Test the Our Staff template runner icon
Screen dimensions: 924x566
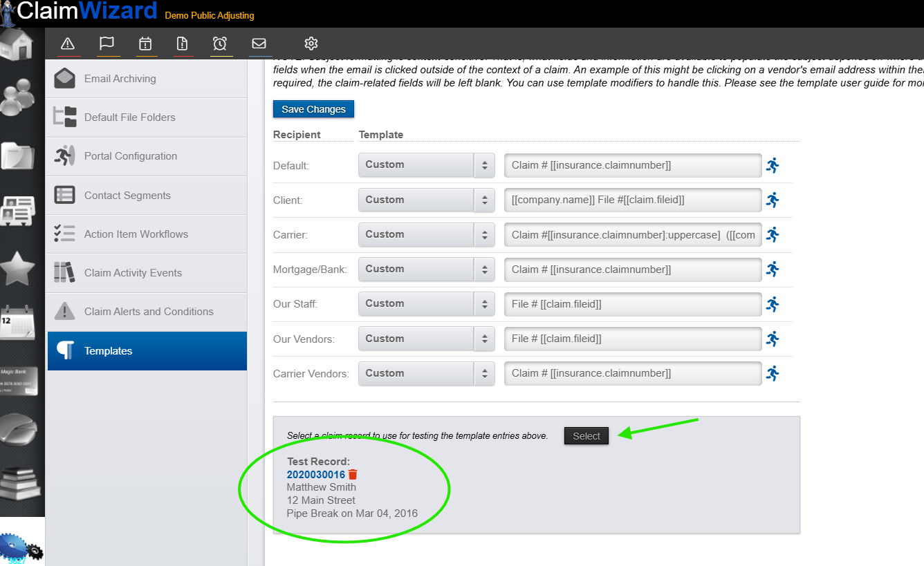click(x=773, y=303)
